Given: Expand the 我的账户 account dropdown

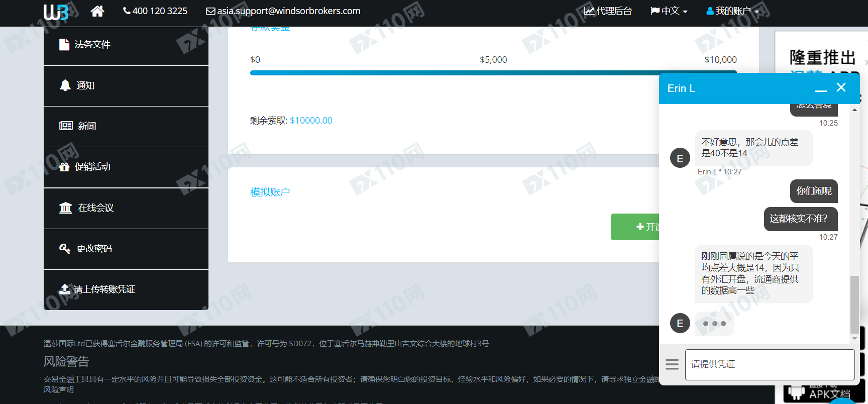Looking at the screenshot, I should [733, 11].
